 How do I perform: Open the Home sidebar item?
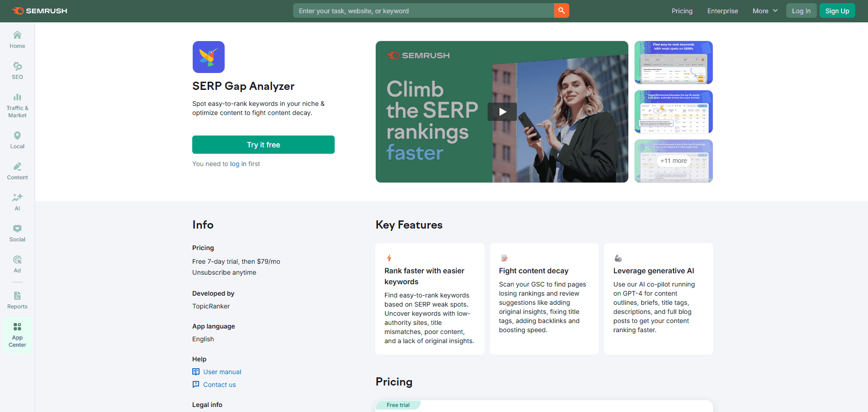[17, 40]
